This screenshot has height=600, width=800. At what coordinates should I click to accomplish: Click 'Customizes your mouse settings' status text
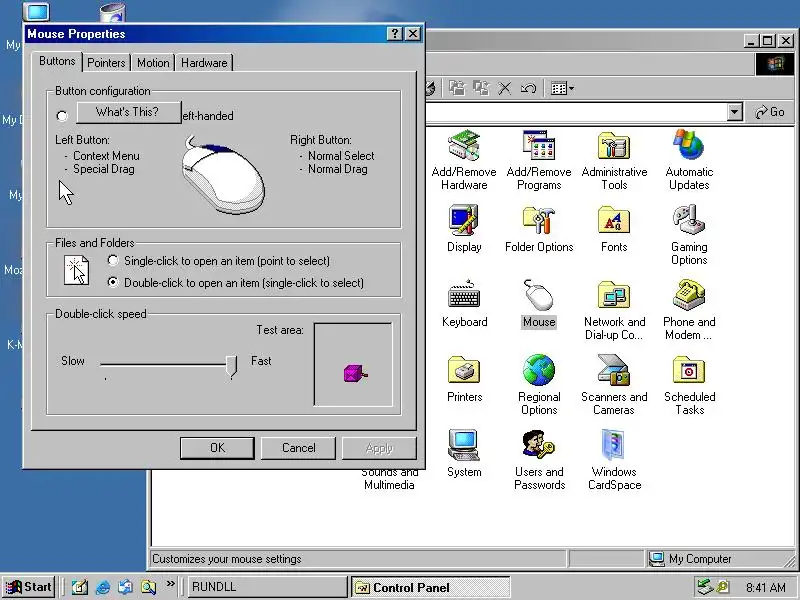point(227,559)
